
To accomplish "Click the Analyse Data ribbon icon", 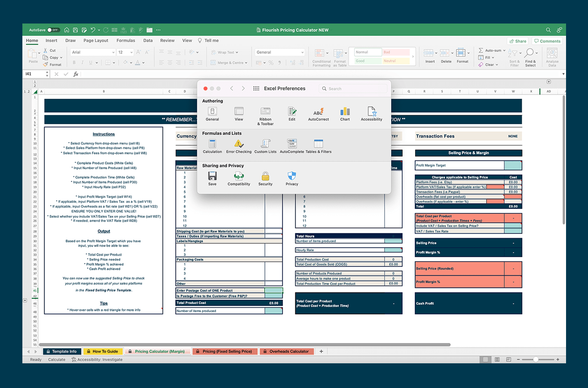I will (x=552, y=56).
